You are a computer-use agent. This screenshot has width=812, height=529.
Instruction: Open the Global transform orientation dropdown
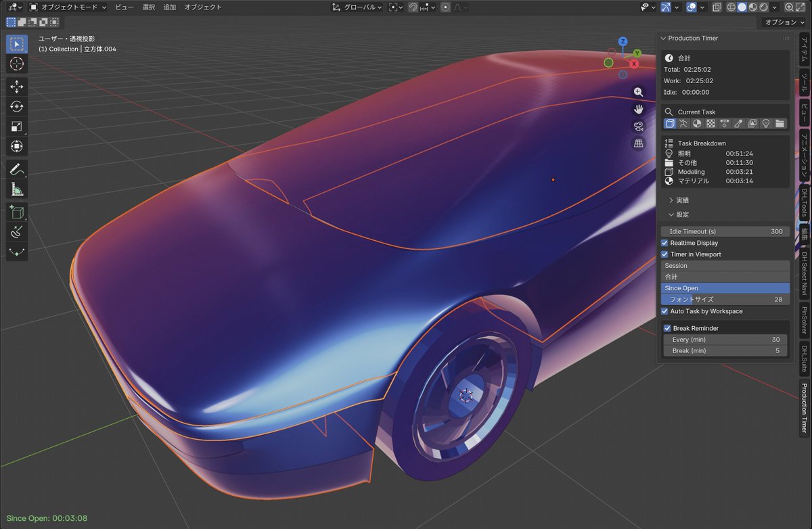[357, 7]
